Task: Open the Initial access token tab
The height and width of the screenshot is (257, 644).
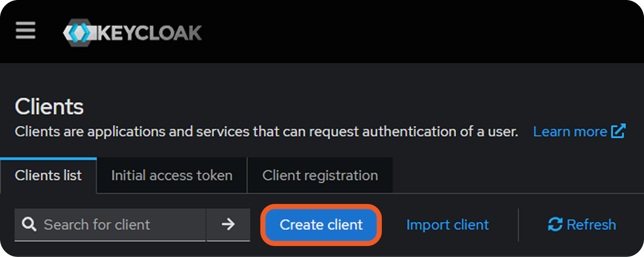Action: pyautogui.click(x=172, y=176)
